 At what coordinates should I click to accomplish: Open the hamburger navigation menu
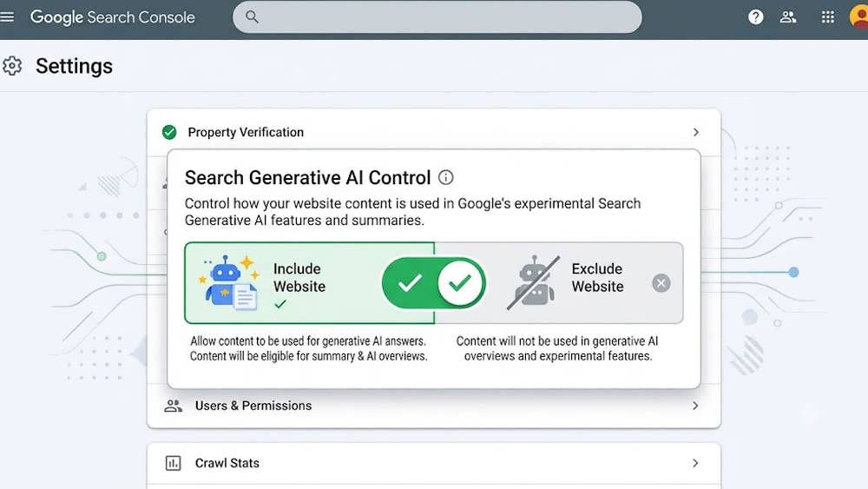point(7,17)
